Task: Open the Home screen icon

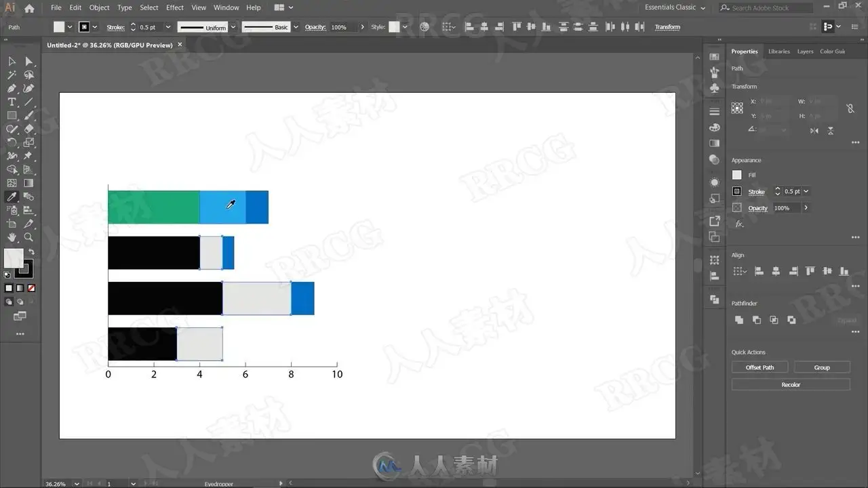Action: tap(29, 8)
